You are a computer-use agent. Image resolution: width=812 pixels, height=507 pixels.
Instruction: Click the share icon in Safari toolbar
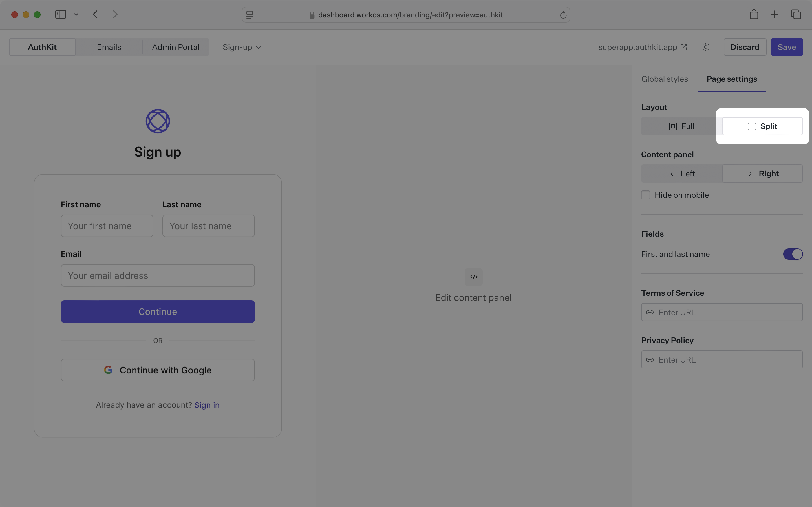point(754,14)
